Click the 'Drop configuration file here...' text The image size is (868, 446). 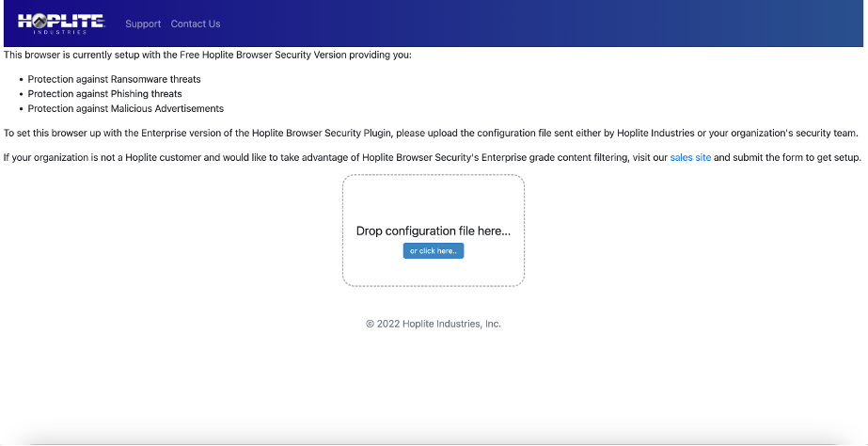pyautogui.click(x=434, y=231)
